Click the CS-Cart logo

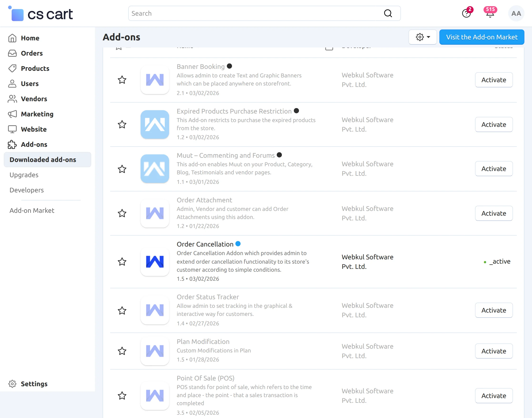40,14
